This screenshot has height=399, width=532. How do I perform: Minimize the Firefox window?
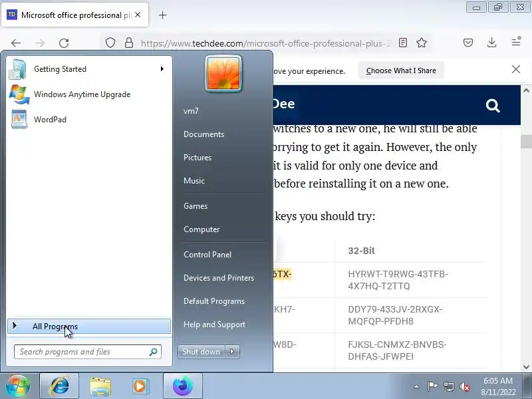point(476,7)
